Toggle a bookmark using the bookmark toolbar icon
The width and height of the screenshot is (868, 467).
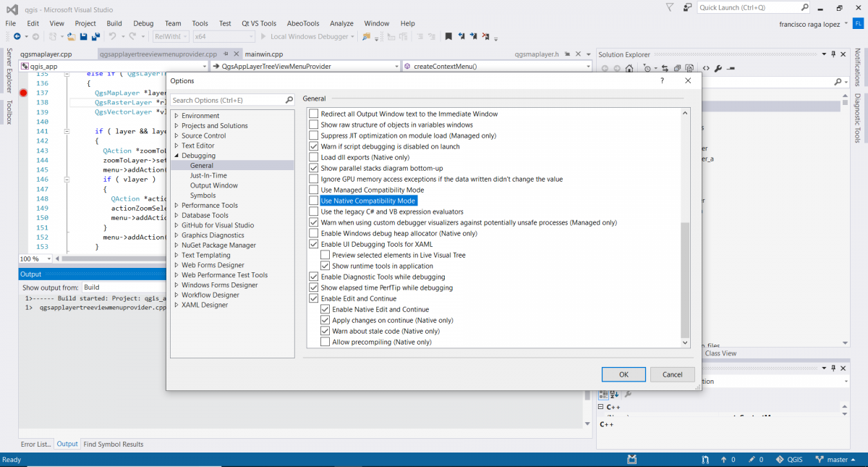pyautogui.click(x=449, y=35)
